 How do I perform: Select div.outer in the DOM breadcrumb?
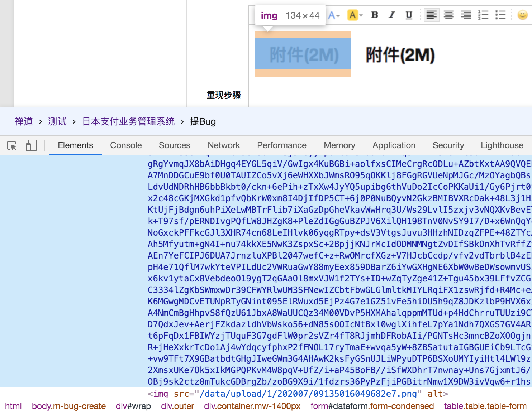[177, 406]
